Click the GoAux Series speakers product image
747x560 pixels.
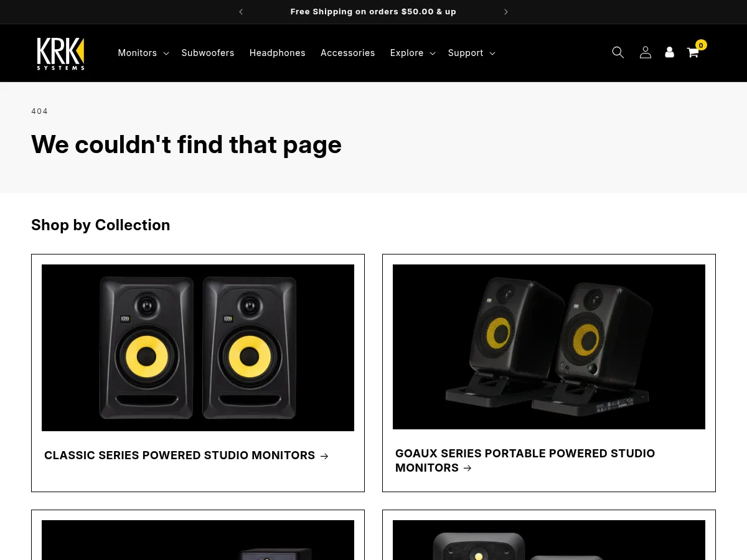point(548,347)
